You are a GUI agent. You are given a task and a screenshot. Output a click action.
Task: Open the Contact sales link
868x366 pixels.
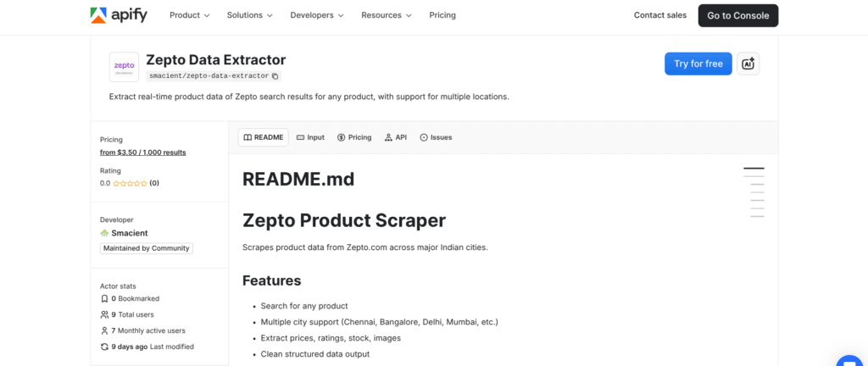tap(660, 15)
